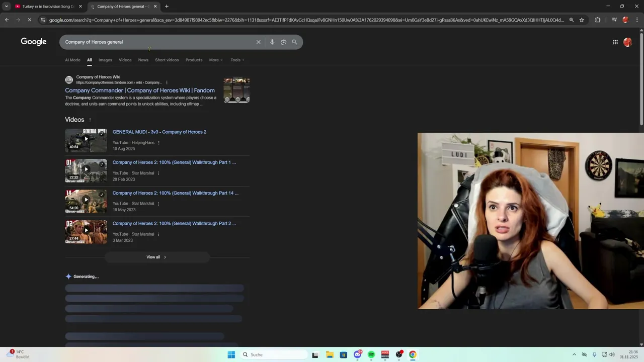View site information icon in address bar
This screenshot has height=362, width=644.
(43, 20)
